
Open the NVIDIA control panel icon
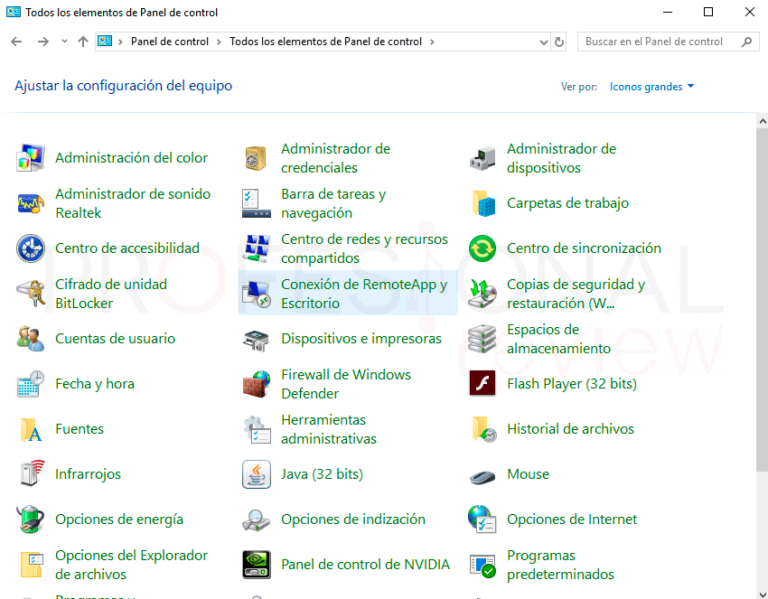pos(256,564)
